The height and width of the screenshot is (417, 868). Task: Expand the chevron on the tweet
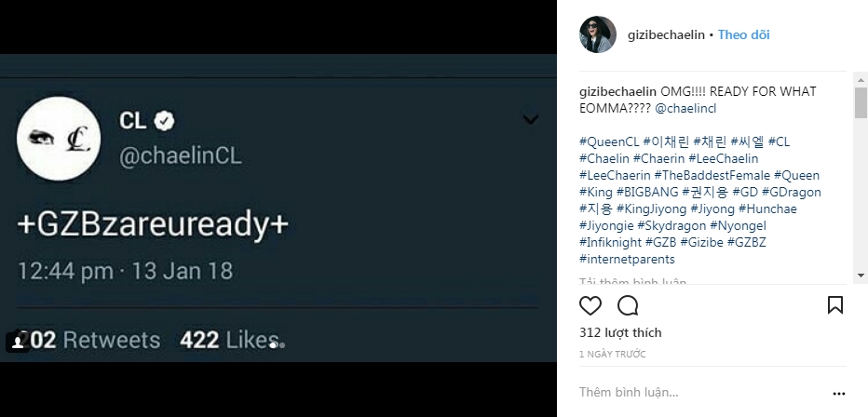[x=531, y=119]
